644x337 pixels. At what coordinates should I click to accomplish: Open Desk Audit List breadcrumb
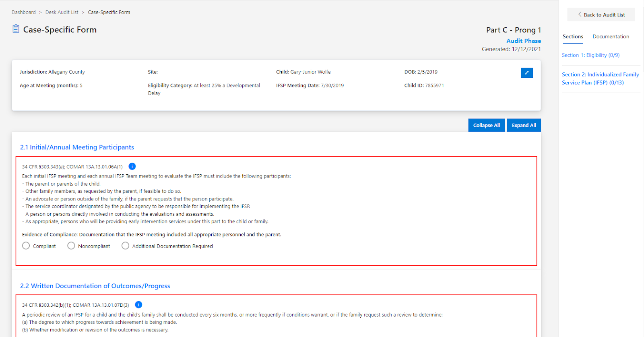coord(62,12)
